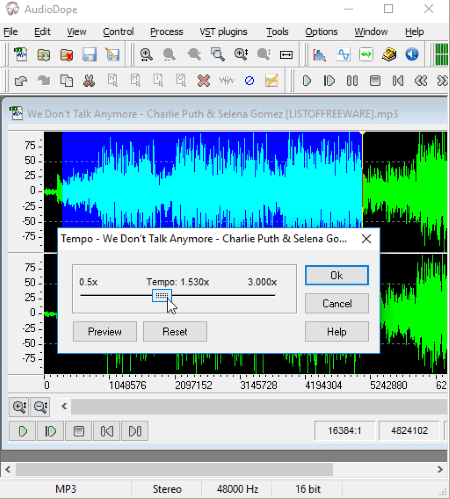Open the Process menu

167,32
